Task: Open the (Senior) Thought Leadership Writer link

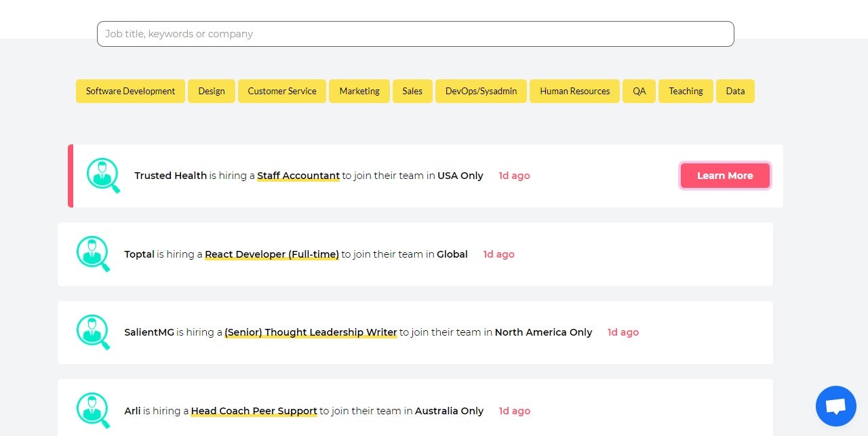Action: coord(311,332)
